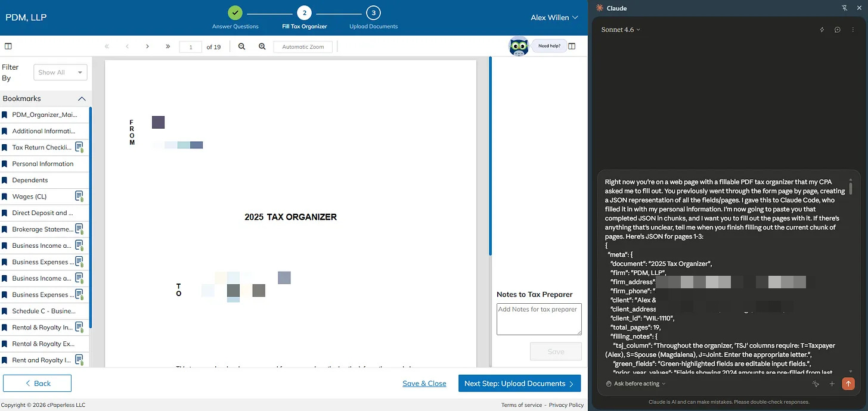The width and height of the screenshot is (868, 411).
Task: Open Claude panel three-dot menu
Action: (852, 30)
